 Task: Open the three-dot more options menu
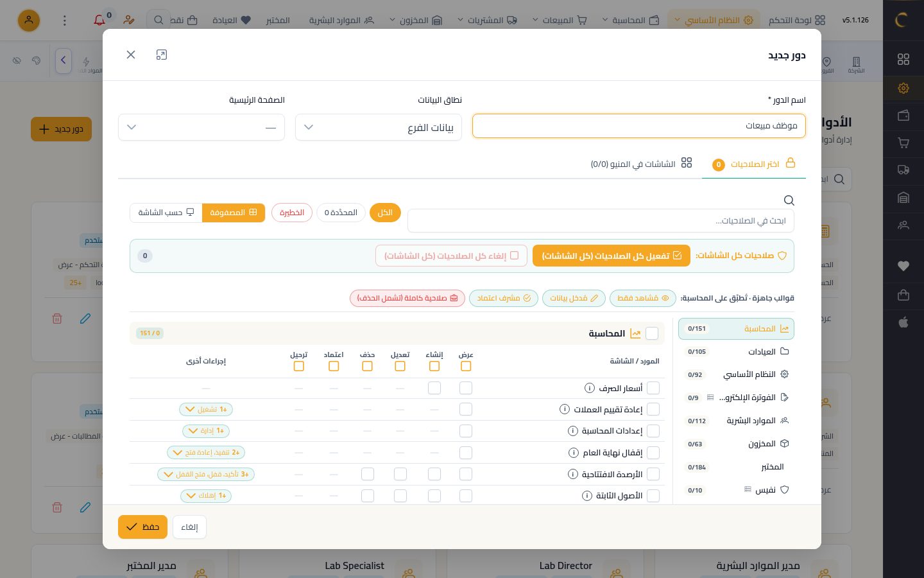[x=64, y=21]
